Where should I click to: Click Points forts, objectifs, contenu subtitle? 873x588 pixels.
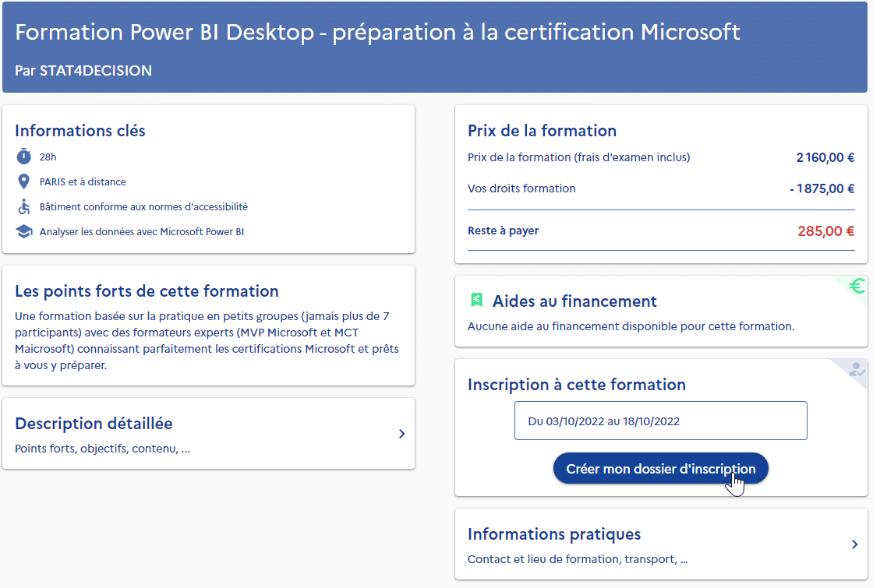102,449
